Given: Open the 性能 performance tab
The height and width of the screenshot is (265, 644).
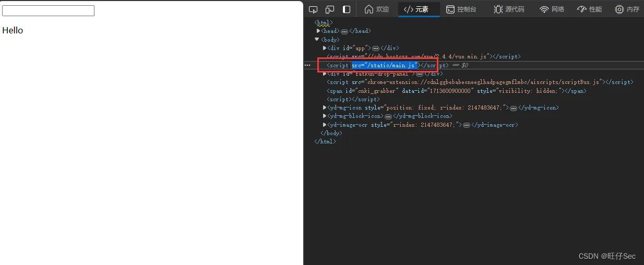Looking at the screenshot, I should point(590,9).
